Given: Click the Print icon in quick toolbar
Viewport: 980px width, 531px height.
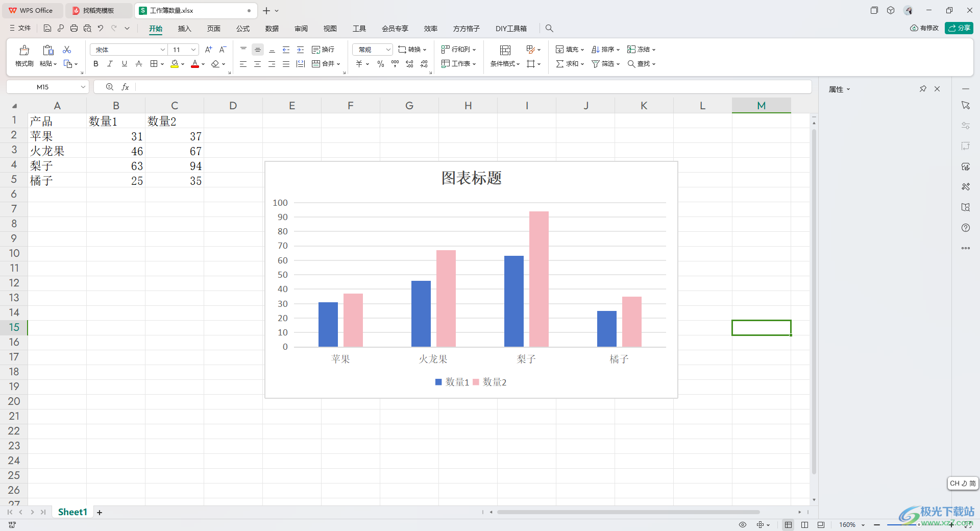Looking at the screenshot, I should point(74,29).
